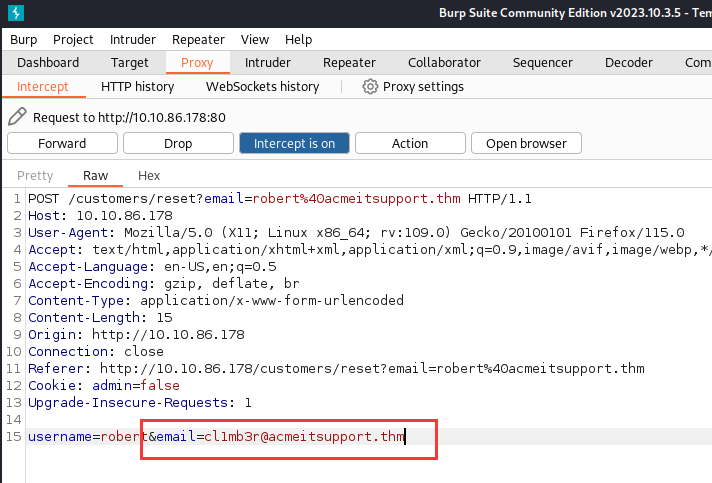This screenshot has width=712, height=483.
Task: Switch to the Raw view tab
Action: pos(95,176)
